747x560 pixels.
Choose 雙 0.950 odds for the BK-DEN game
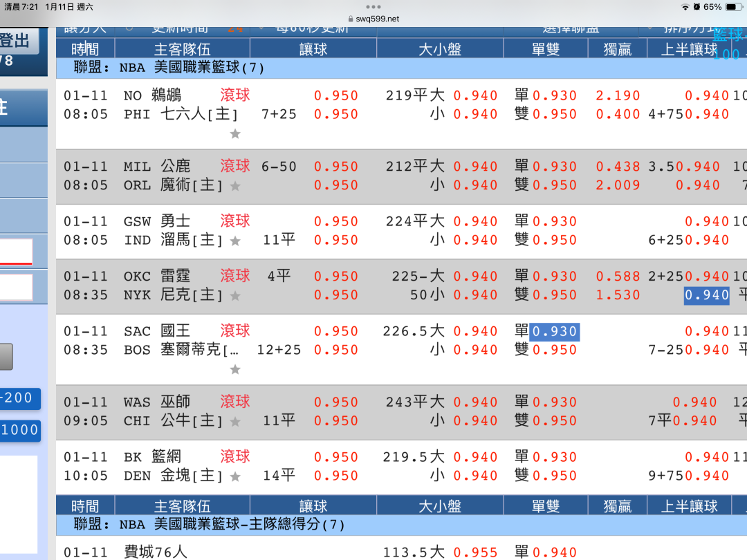click(x=555, y=476)
